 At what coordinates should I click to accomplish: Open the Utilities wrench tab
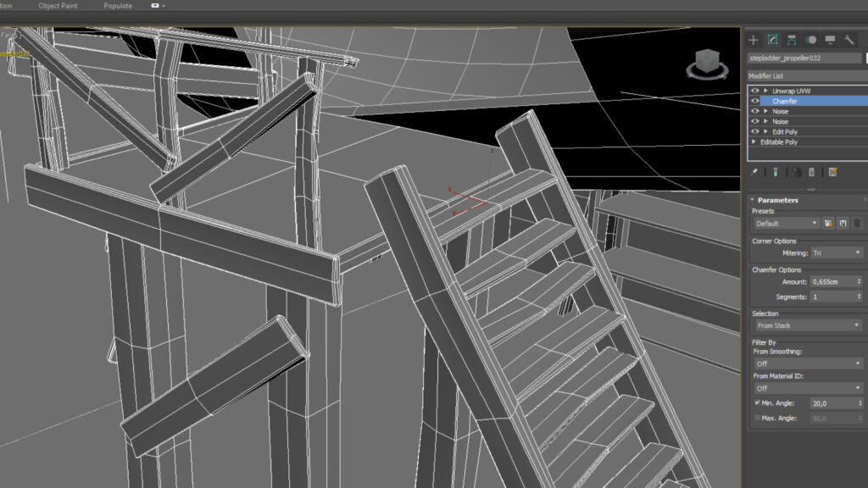849,40
